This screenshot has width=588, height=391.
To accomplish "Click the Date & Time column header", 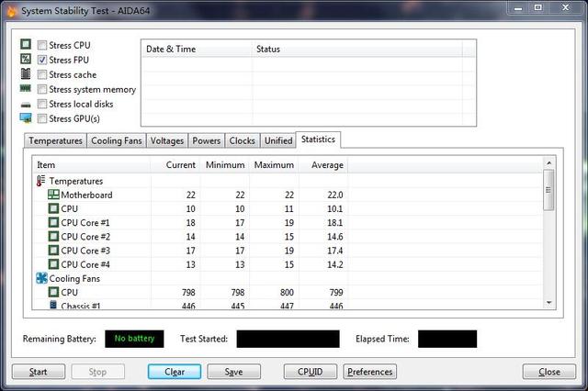I will pyautogui.click(x=197, y=49).
